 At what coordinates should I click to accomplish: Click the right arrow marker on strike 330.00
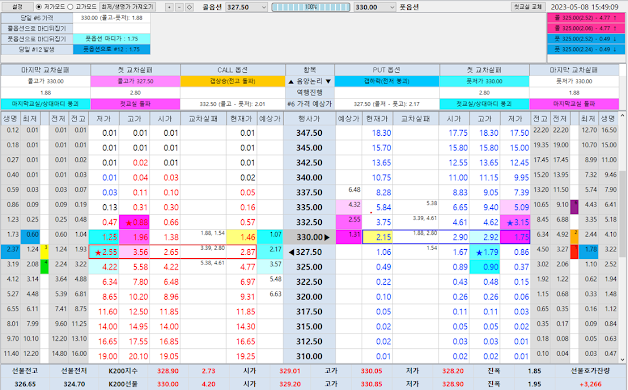point(327,237)
